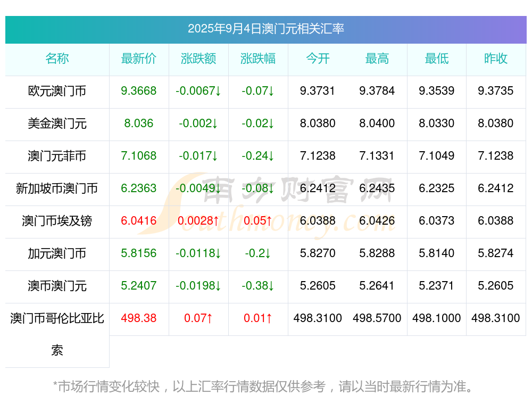The height and width of the screenshot is (403, 532).
Task: Select the 澳币澳门元 row name
Action: (57, 286)
